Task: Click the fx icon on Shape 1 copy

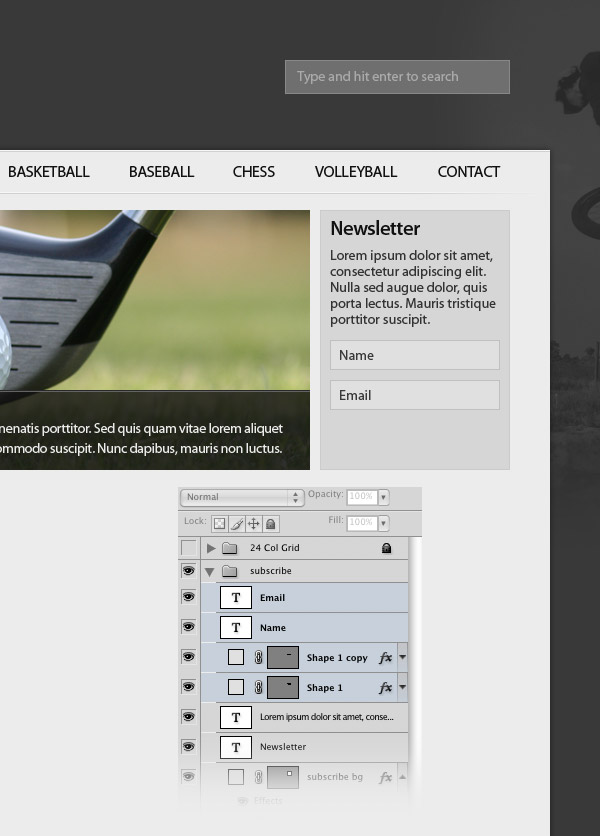Action: (385, 657)
